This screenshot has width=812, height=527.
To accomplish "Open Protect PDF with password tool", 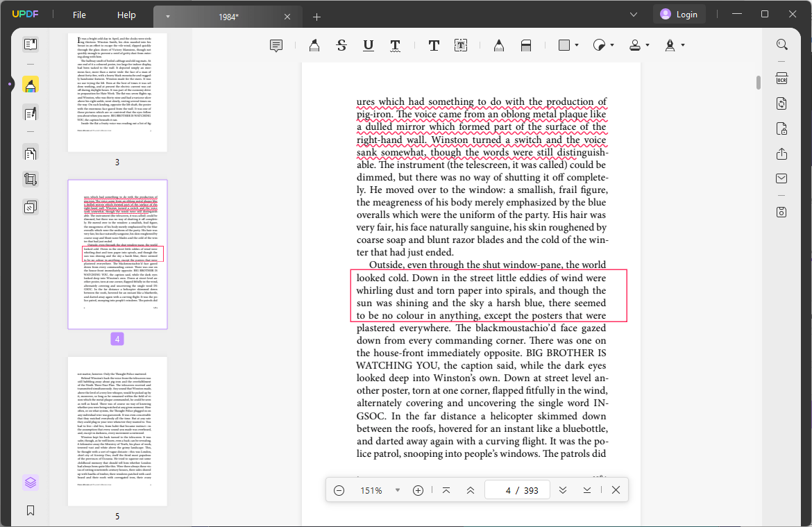I will pyautogui.click(x=782, y=128).
